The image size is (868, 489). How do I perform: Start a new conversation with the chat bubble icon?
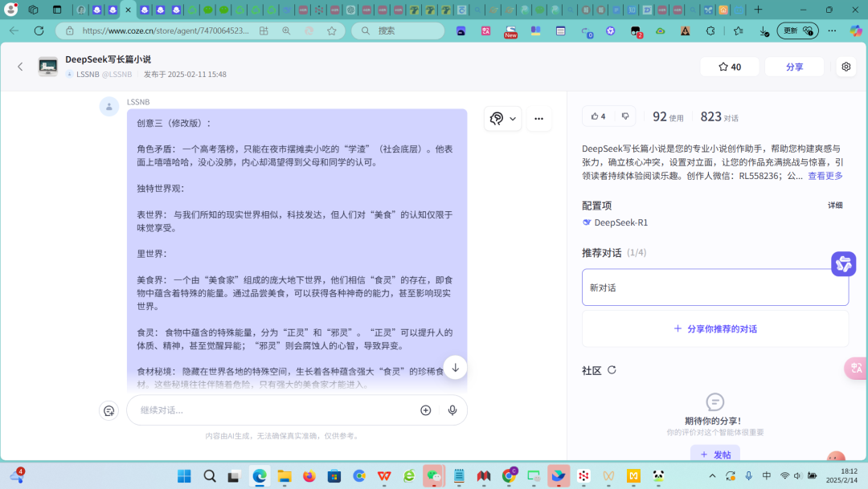[109, 410]
